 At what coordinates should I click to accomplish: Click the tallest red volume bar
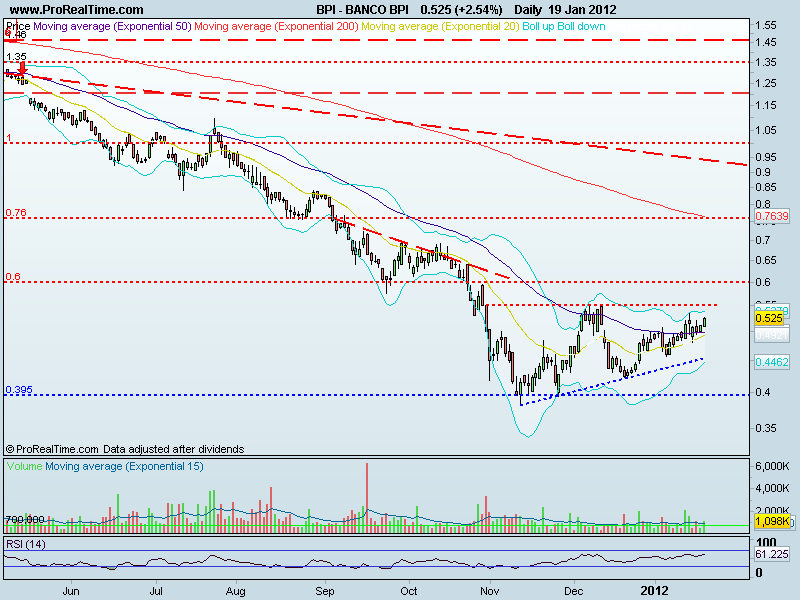click(x=367, y=497)
